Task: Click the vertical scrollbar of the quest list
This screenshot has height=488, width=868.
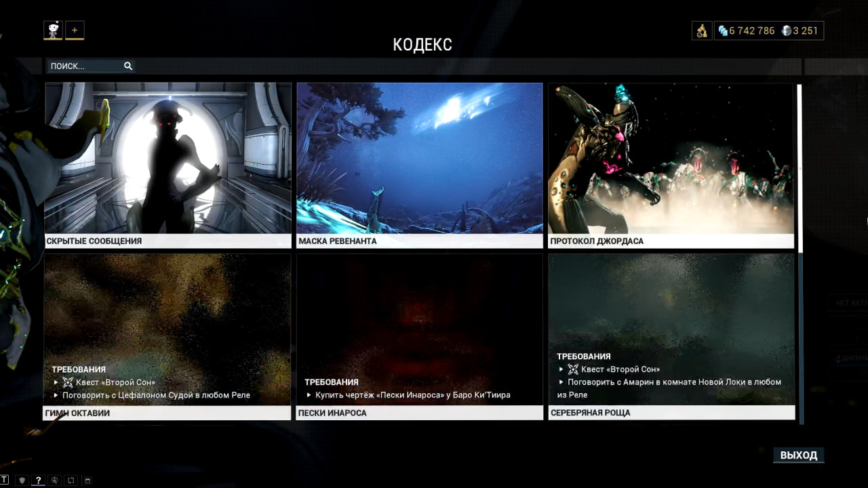Action: pos(799,254)
